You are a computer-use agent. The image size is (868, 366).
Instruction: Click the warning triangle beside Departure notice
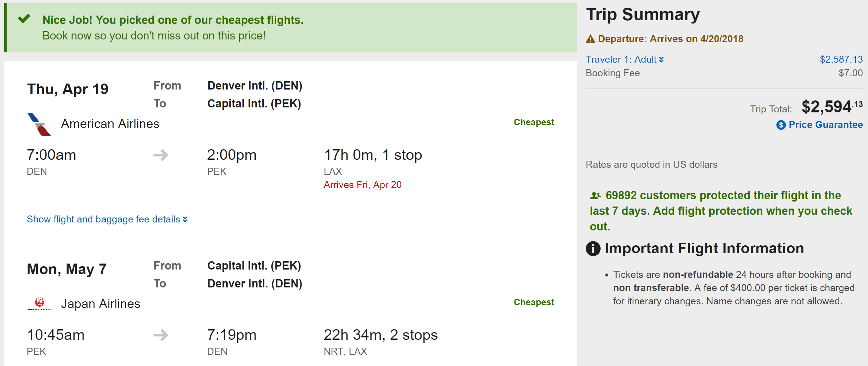coord(590,39)
